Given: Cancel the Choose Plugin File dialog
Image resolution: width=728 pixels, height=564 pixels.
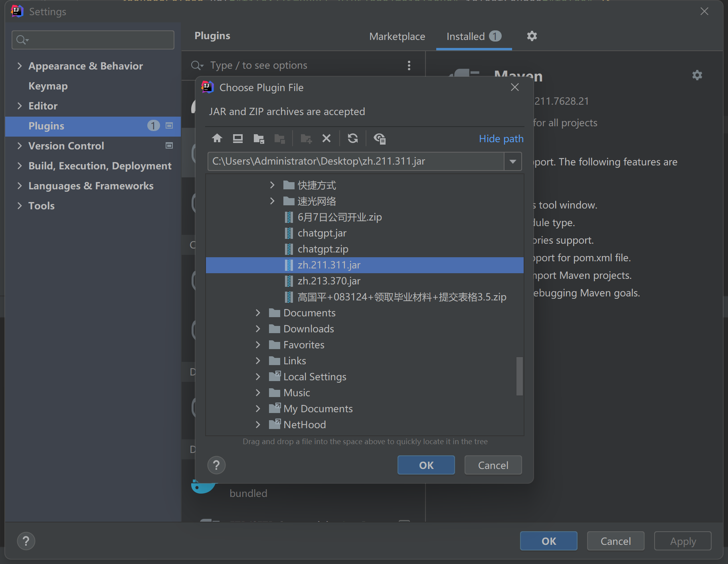Looking at the screenshot, I should pyautogui.click(x=493, y=465).
